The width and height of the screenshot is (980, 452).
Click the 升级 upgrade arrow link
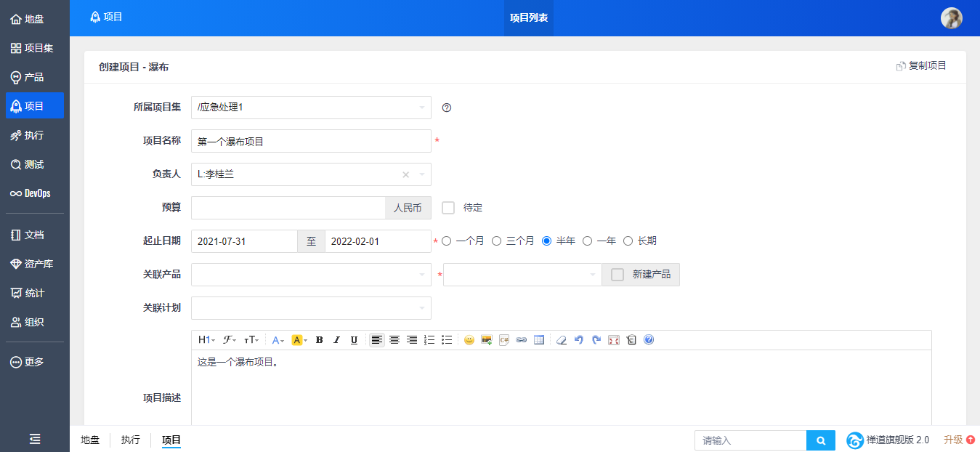(x=959, y=440)
